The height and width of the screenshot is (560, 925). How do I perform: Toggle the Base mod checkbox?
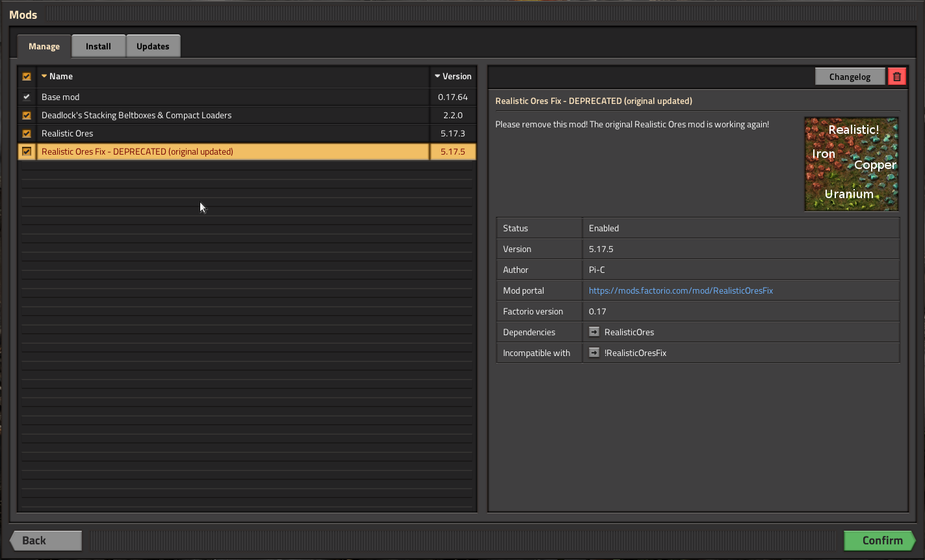click(x=27, y=97)
